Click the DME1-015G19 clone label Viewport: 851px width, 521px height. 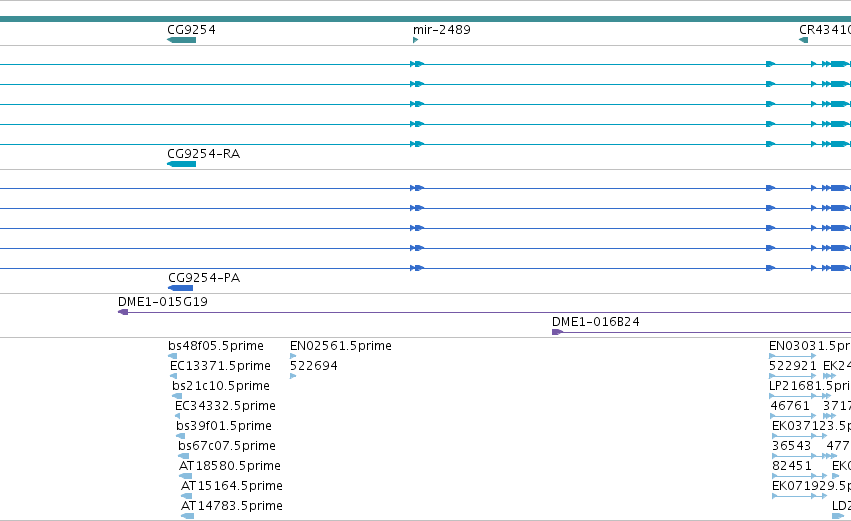[x=163, y=302]
